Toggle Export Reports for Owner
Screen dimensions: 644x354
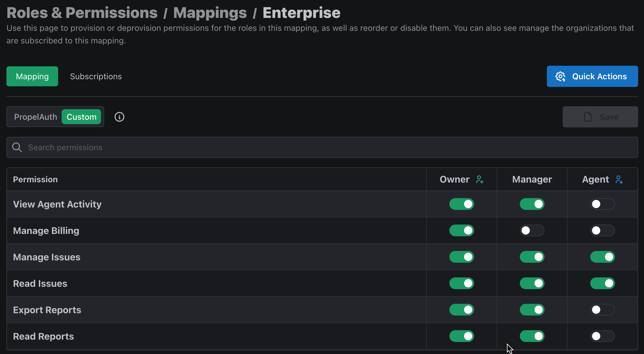tap(461, 310)
